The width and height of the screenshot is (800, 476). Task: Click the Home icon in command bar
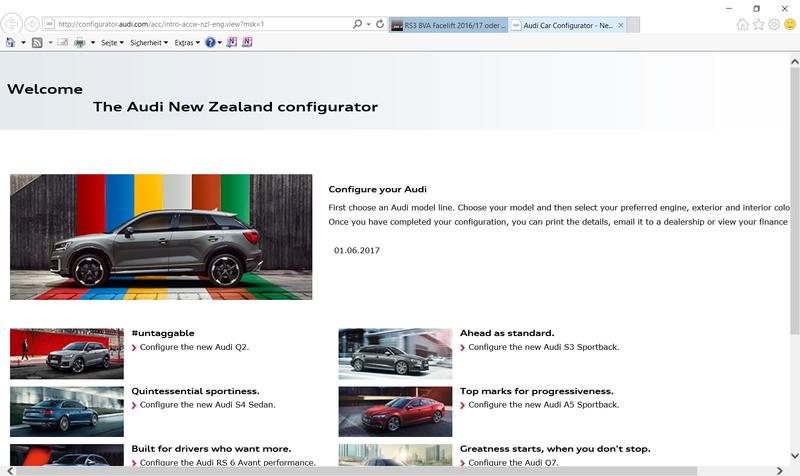[x=11, y=43]
